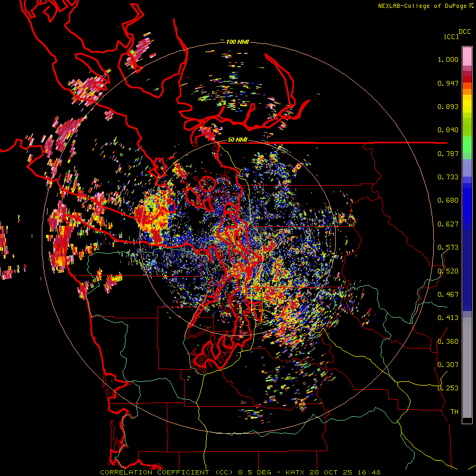Click the CORRELATION COEFFICIENT caption text
The width and height of the screenshot is (476, 476).
tap(154, 472)
